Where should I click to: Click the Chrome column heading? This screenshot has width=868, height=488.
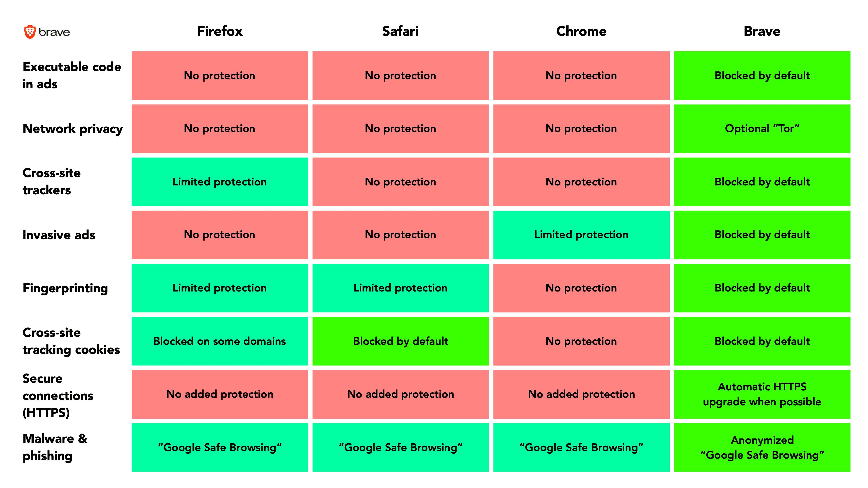(x=581, y=31)
